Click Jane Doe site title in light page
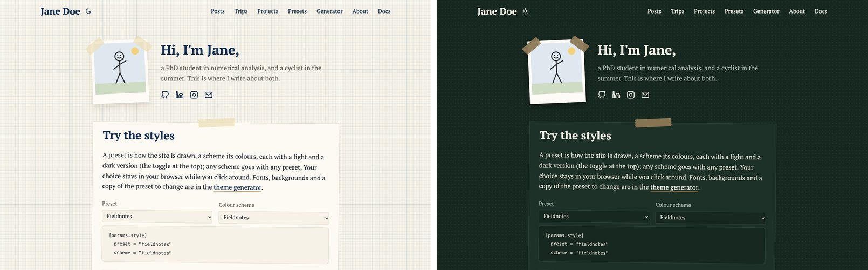868x270 pixels. point(60,11)
